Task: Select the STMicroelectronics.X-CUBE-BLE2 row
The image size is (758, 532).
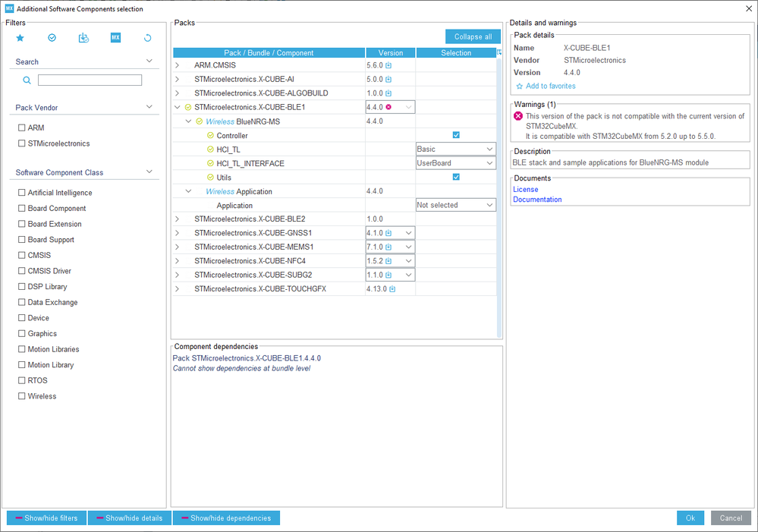Action: tap(335, 219)
